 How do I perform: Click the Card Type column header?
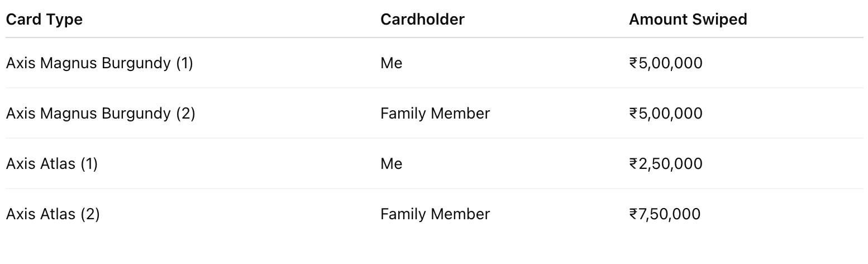click(x=44, y=20)
